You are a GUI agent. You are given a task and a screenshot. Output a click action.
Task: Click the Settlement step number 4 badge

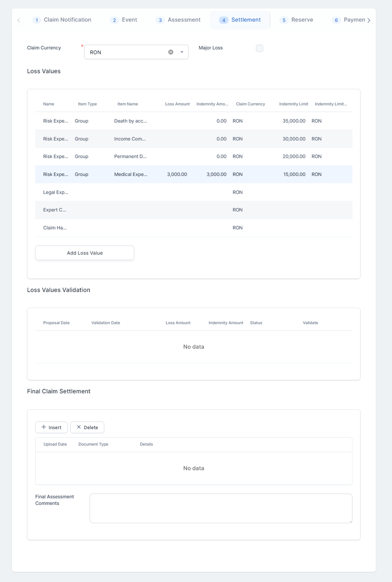point(224,20)
